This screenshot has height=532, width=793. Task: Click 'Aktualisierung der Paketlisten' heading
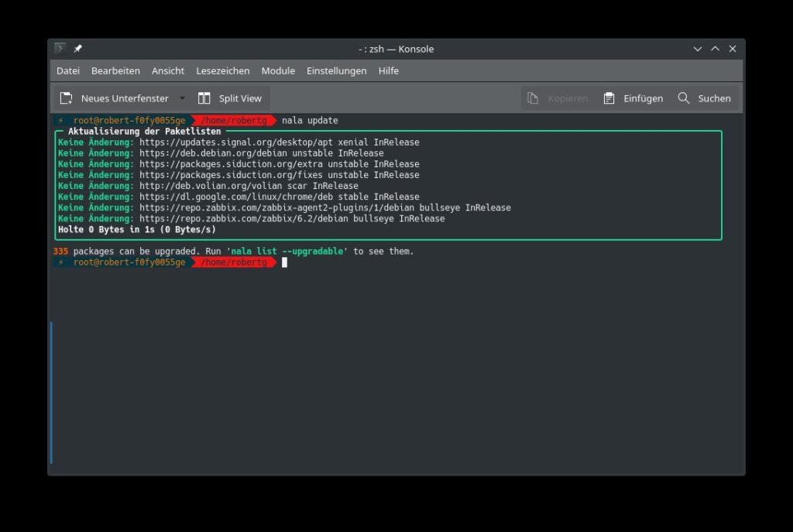(x=144, y=131)
